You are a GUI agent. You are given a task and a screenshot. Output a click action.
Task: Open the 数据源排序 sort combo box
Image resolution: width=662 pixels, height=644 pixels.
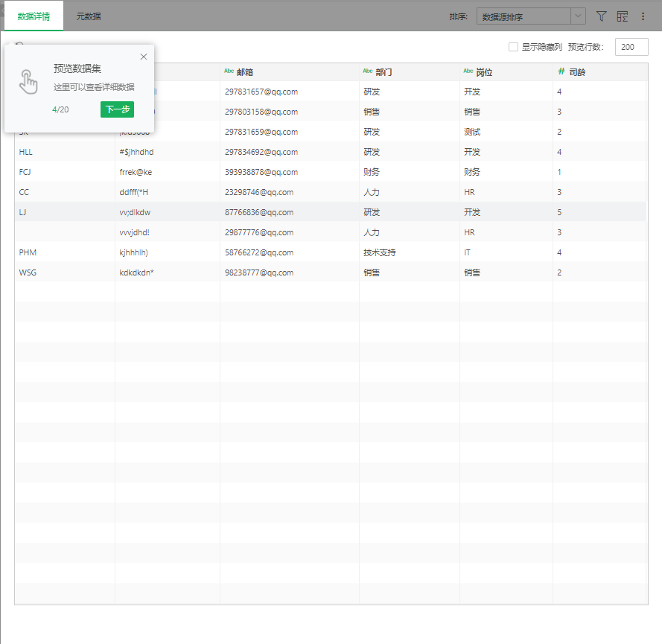pyautogui.click(x=523, y=16)
